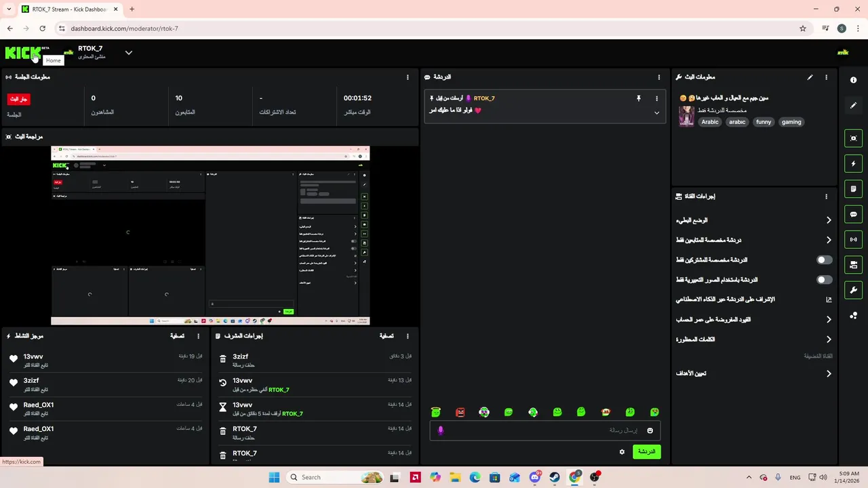Image resolution: width=868 pixels, height=488 pixels.
Task: Click the green chat send button
Action: (x=646, y=451)
